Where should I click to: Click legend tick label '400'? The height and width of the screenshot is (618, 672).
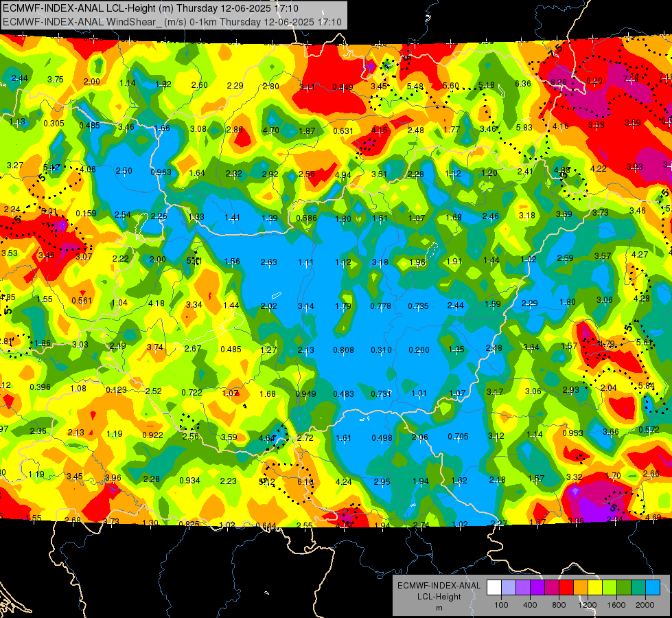(x=530, y=605)
